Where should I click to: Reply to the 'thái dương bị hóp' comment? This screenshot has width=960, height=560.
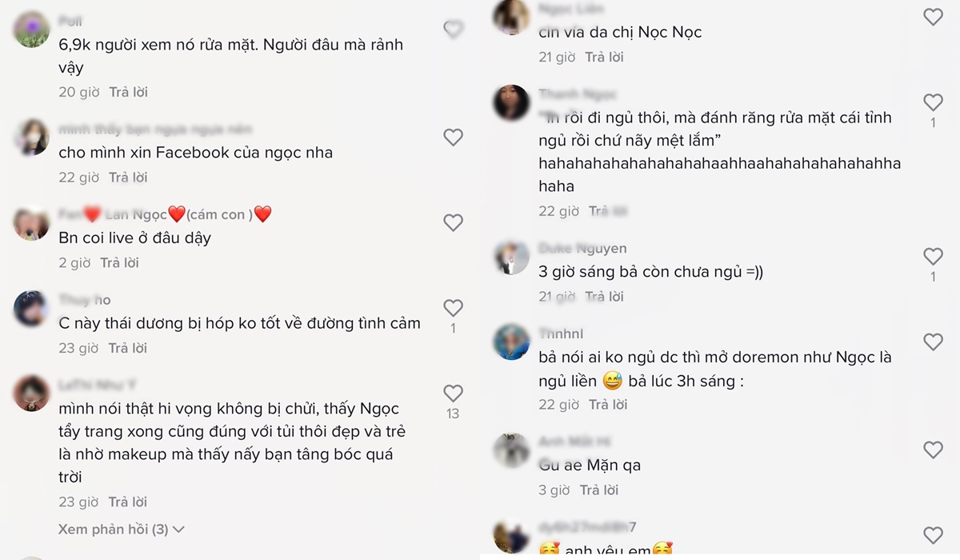(x=129, y=348)
